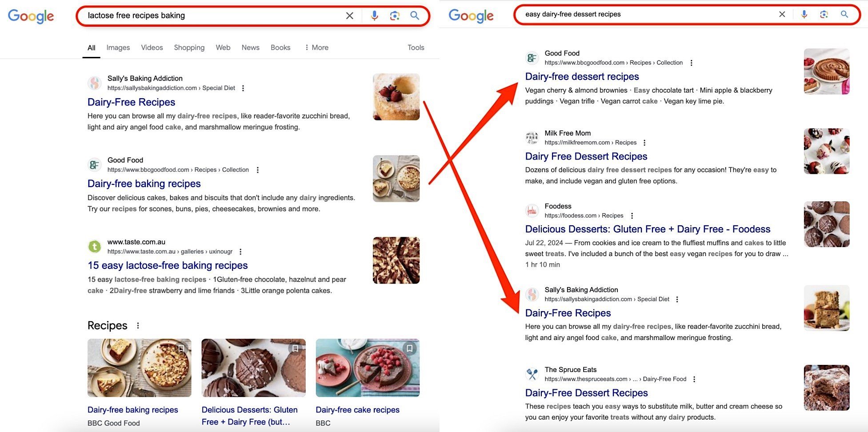Open the 15 easy lactose-free baking recipes link
Viewport: 868px width, 432px height.
[x=168, y=265]
